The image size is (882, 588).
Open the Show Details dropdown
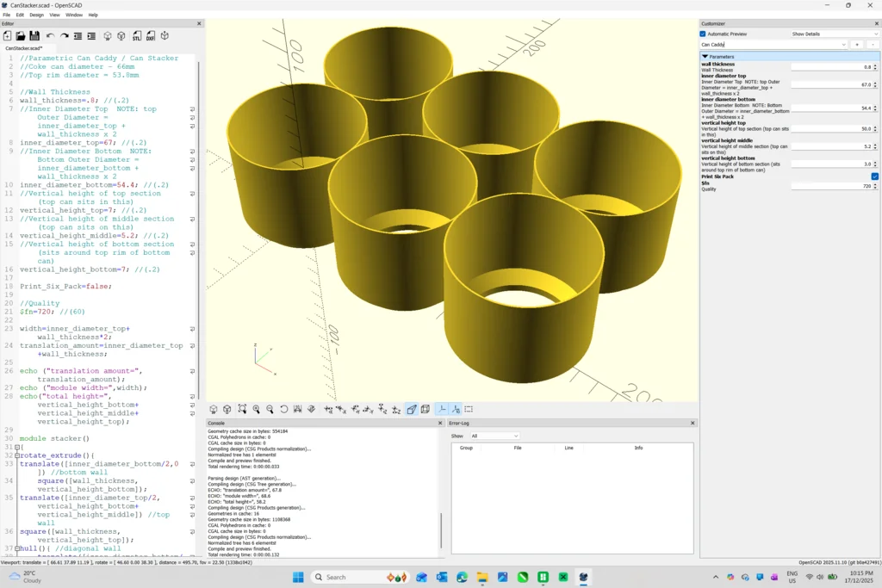(x=834, y=34)
